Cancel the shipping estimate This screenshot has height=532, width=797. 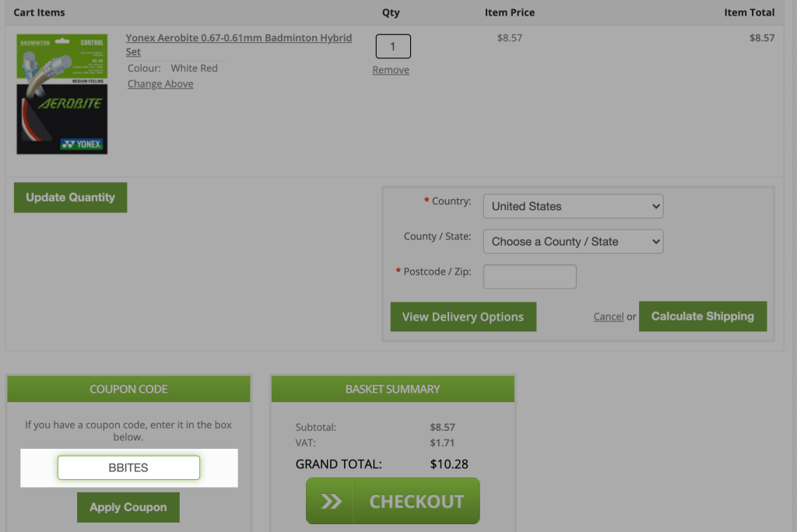click(x=608, y=317)
